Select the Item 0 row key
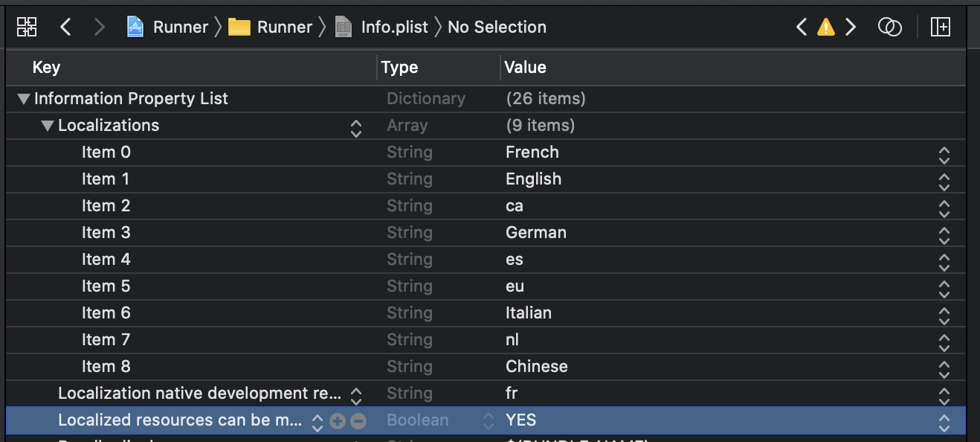980x442 pixels. pyautogui.click(x=106, y=153)
